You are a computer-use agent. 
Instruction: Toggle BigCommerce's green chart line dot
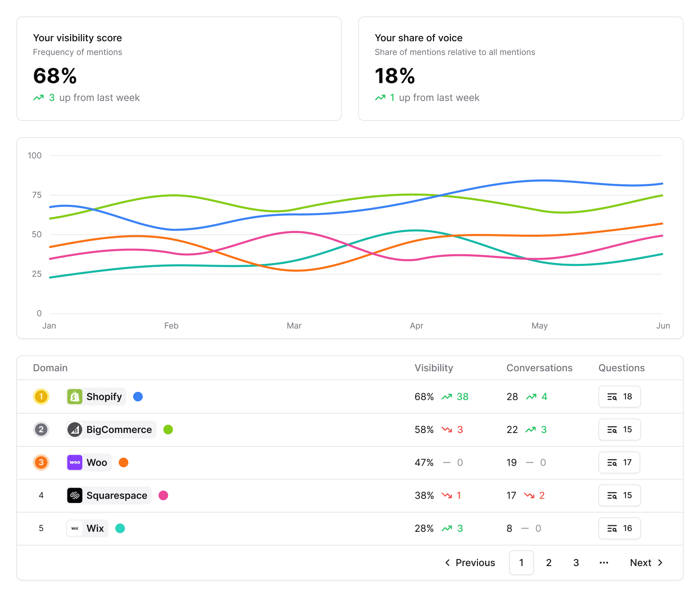pyautogui.click(x=168, y=429)
